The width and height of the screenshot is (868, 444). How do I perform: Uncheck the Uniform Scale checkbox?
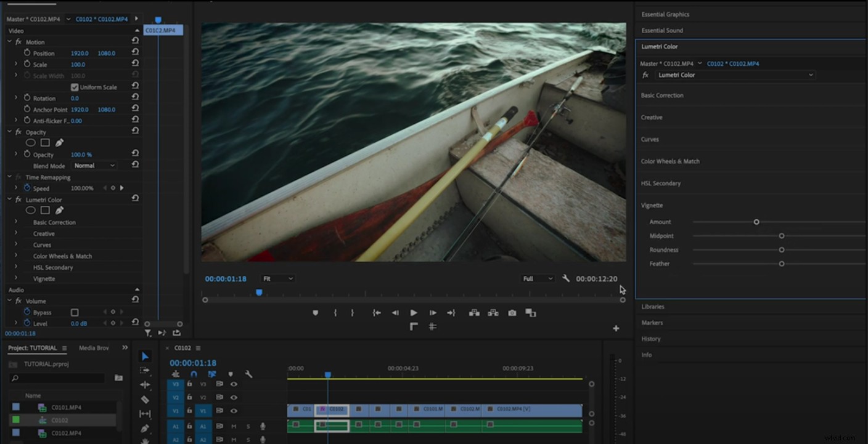click(75, 87)
